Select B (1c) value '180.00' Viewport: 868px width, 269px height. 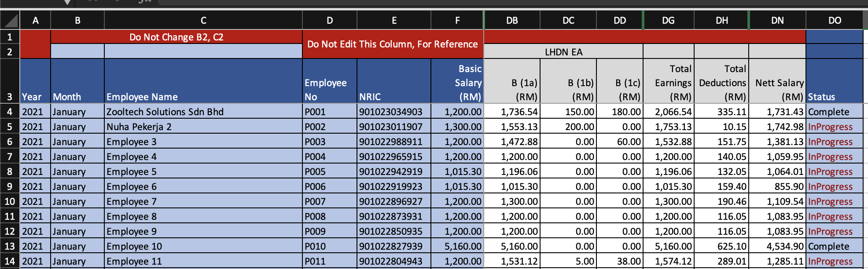click(620, 112)
